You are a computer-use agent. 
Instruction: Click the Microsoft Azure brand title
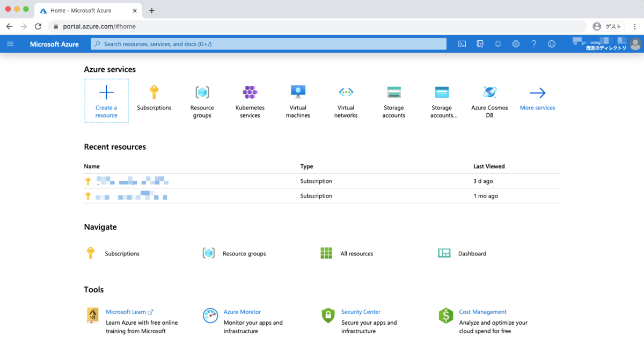[x=54, y=44]
